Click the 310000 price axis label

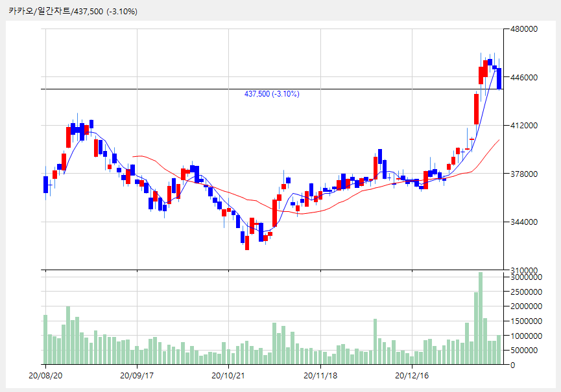click(523, 270)
